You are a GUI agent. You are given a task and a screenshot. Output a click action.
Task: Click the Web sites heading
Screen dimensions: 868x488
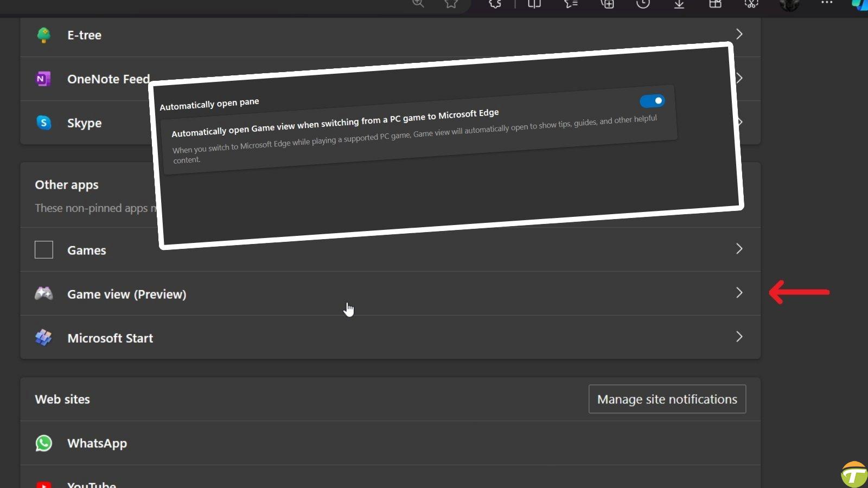pos(62,400)
